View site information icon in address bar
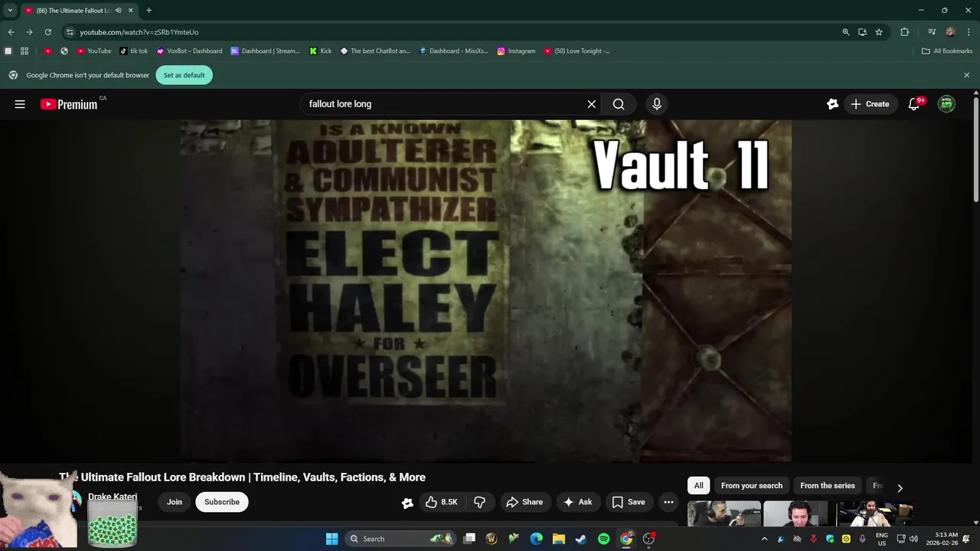The width and height of the screenshot is (980, 551). pyautogui.click(x=70, y=32)
